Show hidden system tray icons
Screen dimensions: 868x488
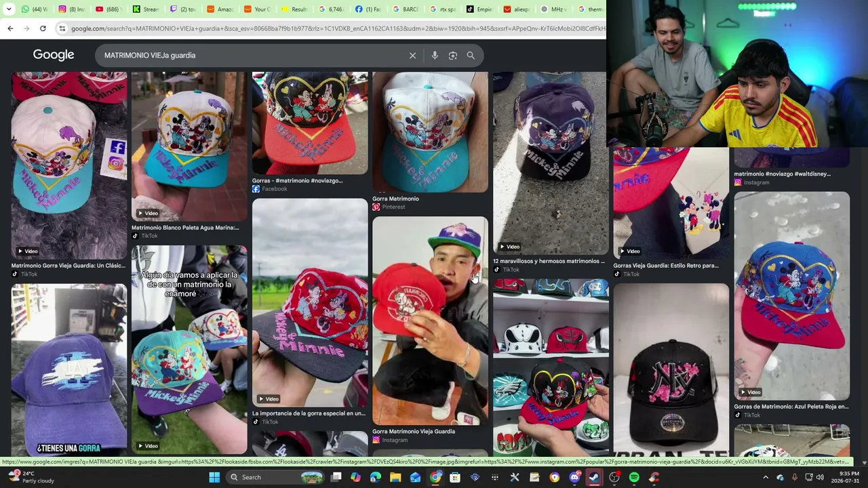tap(766, 477)
